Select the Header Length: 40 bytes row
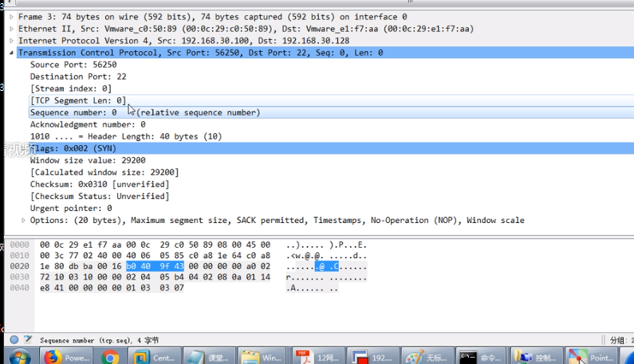634x364 pixels. (x=331, y=136)
